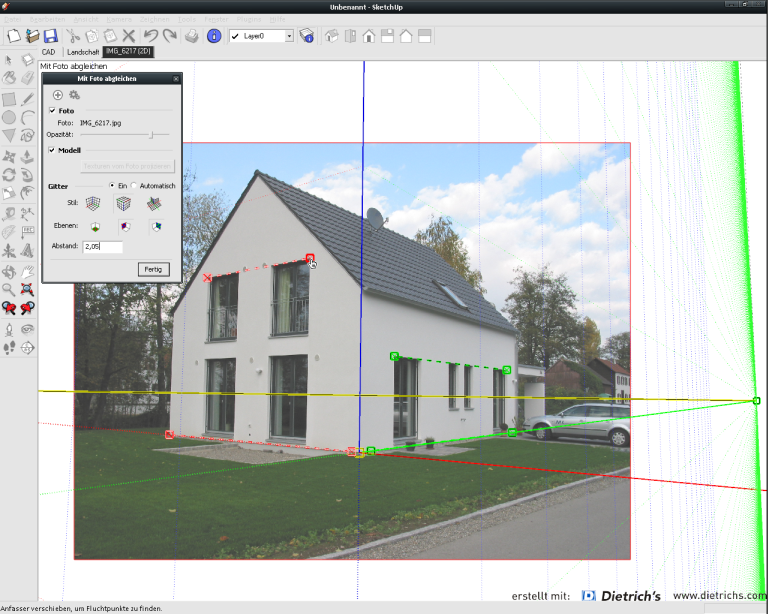Redo with the right-curved arrow icon
Screen dimensions: 768x614
point(169,36)
